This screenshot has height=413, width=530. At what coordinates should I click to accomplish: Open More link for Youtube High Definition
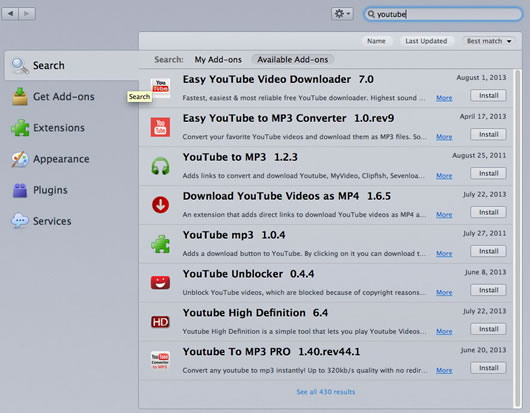pyautogui.click(x=444, y=332)
